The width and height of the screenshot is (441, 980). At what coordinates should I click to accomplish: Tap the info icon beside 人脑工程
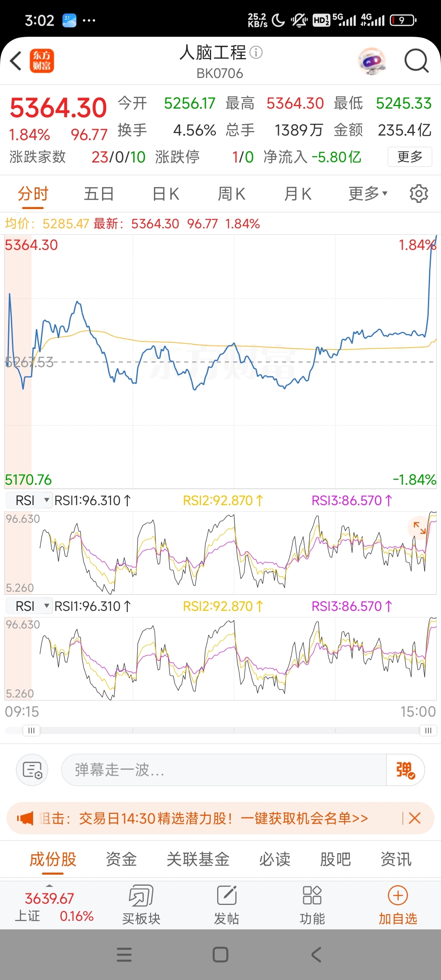256,52
